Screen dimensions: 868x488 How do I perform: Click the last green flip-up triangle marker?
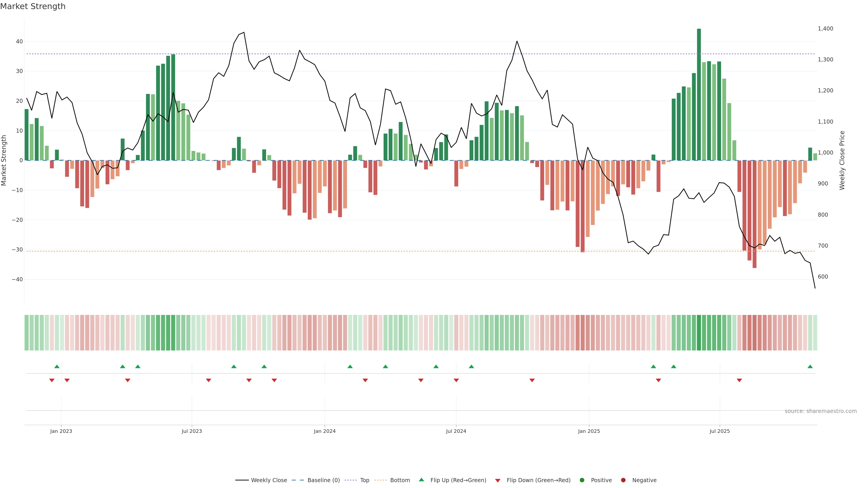810,366
